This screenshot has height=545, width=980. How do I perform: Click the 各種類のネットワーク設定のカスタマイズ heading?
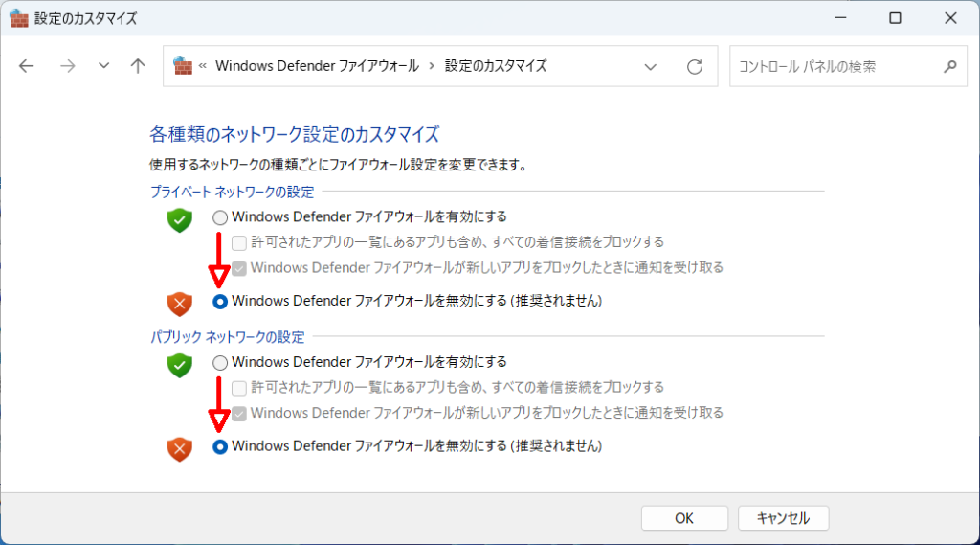coord(295,134)
